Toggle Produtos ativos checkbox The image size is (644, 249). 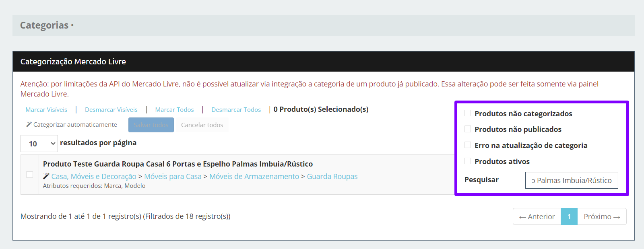click(468, 161)
